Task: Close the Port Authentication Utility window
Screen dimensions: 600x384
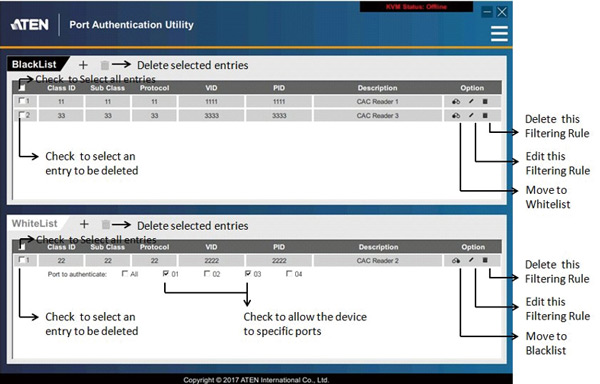Action: click(502, 12)
